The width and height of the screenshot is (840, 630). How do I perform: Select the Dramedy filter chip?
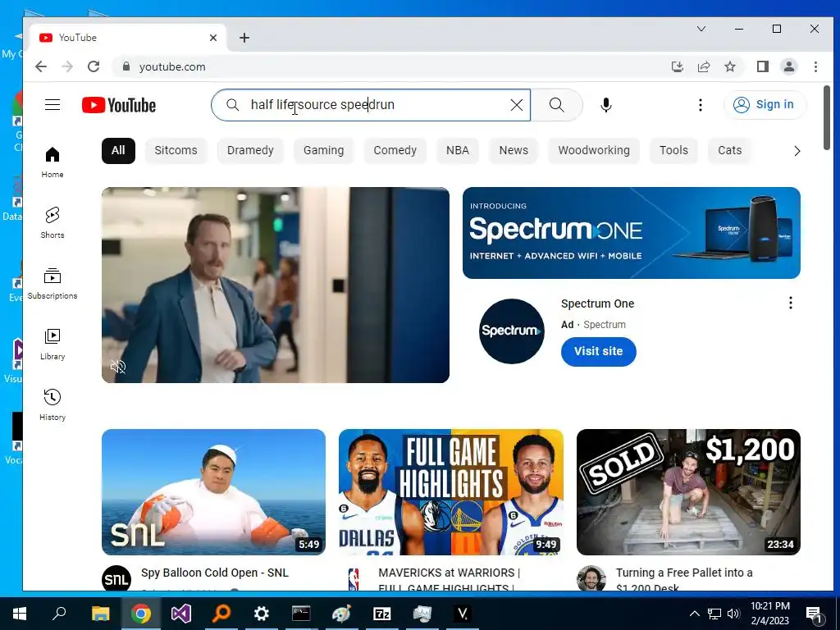point(250,151)
